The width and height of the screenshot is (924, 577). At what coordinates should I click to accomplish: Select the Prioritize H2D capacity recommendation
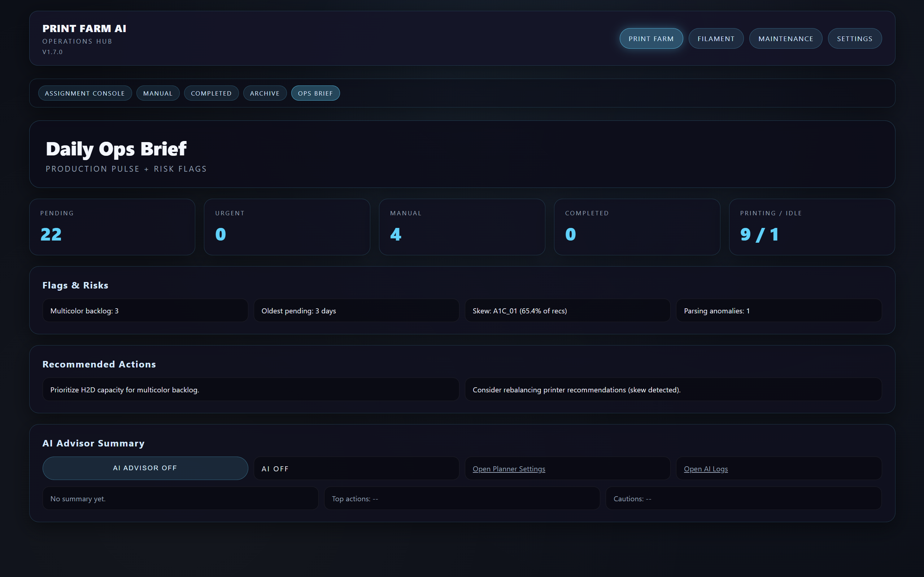coord(250,389)
